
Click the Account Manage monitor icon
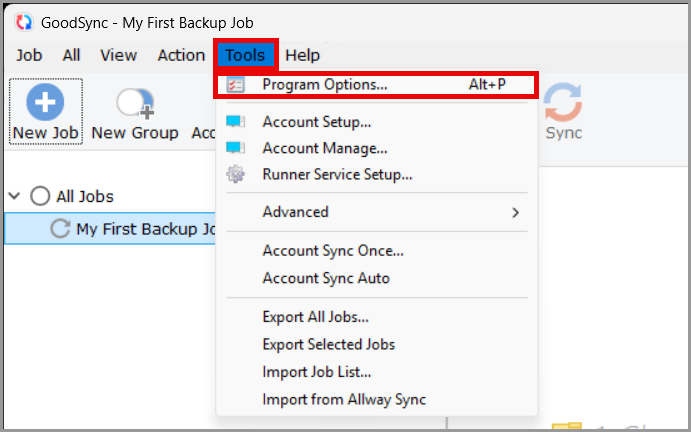click(235, 148)
